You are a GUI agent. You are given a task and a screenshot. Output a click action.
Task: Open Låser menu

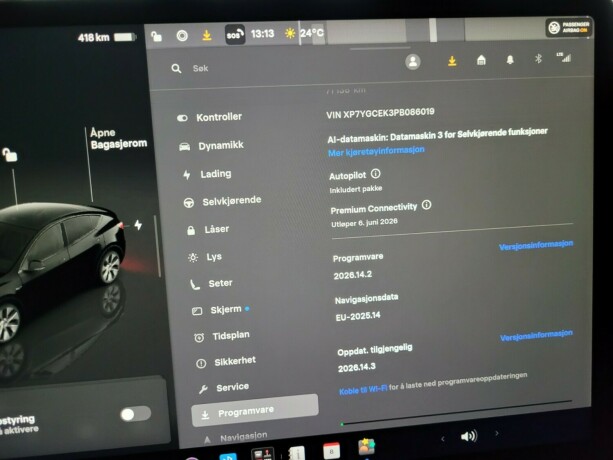coord(208,229)
